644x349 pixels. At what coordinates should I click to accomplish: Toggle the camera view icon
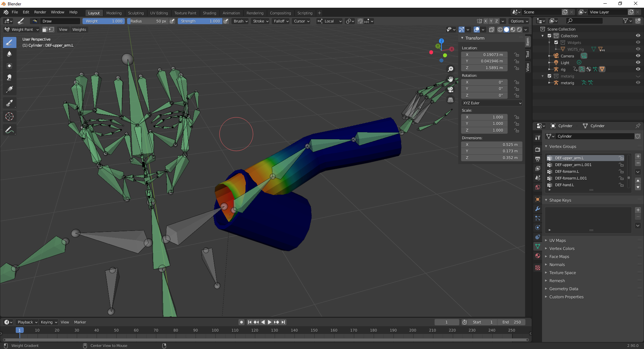pos(450,90)
